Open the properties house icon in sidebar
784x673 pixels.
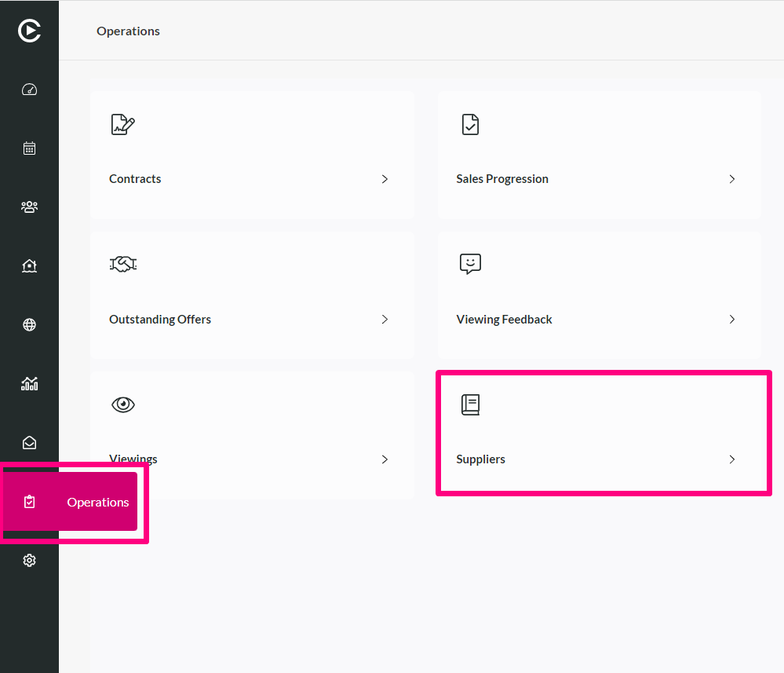[x=30, y=265]
